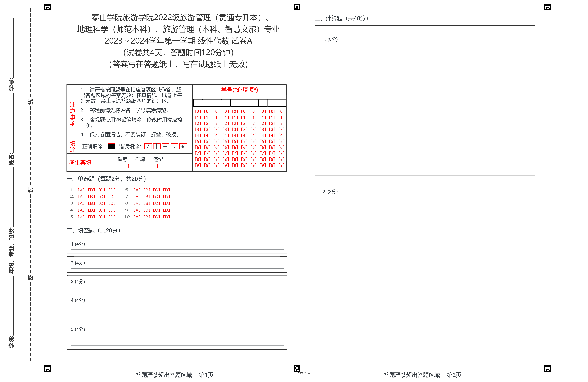588x382 pixels.
Task: Check the 缺考 box
Action: click(126, 166)
